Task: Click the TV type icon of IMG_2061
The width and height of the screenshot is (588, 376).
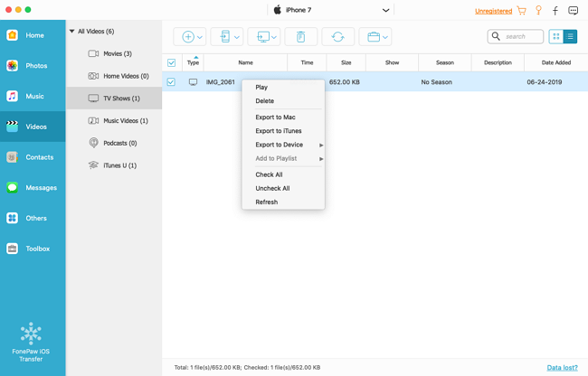Action: pos(193,82)
